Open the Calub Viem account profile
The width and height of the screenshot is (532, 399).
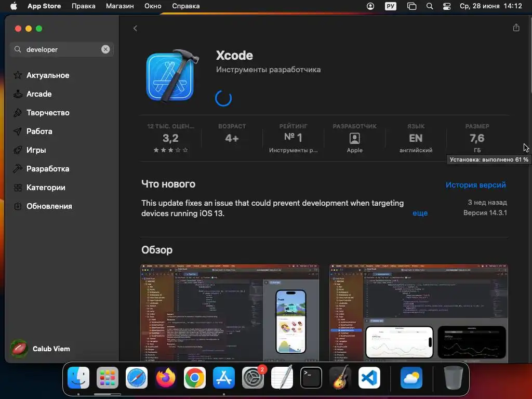[x=41, y=349]
